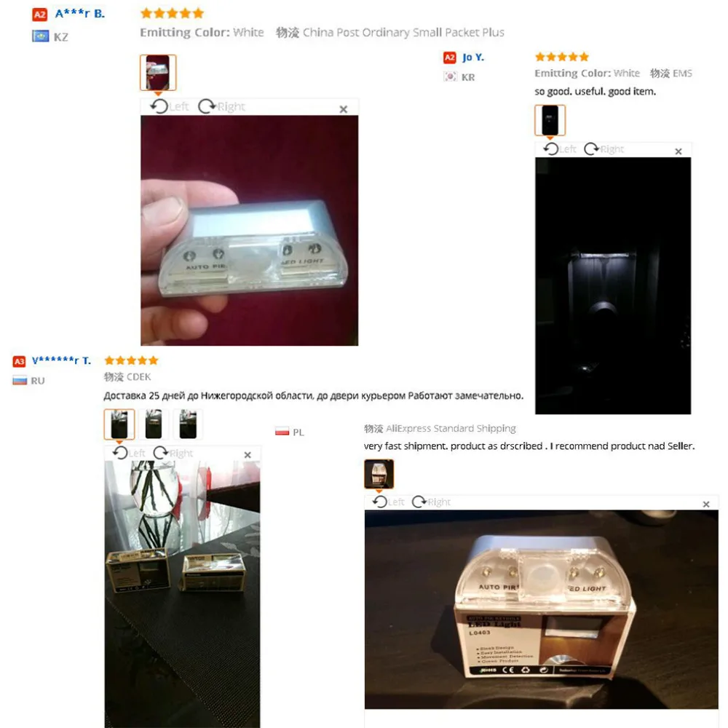
Task: Close the Russian review's photo viewer
Action: click(248, 455)
